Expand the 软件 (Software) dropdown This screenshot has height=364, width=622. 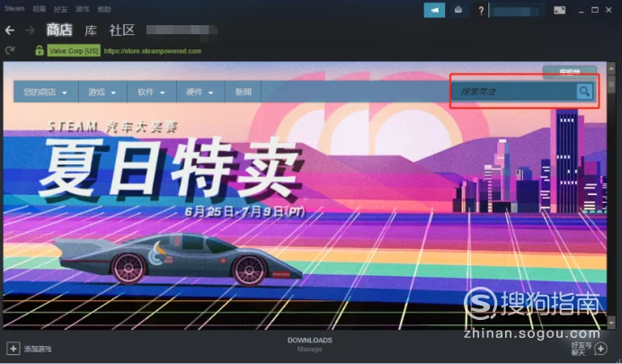point(152,92)
